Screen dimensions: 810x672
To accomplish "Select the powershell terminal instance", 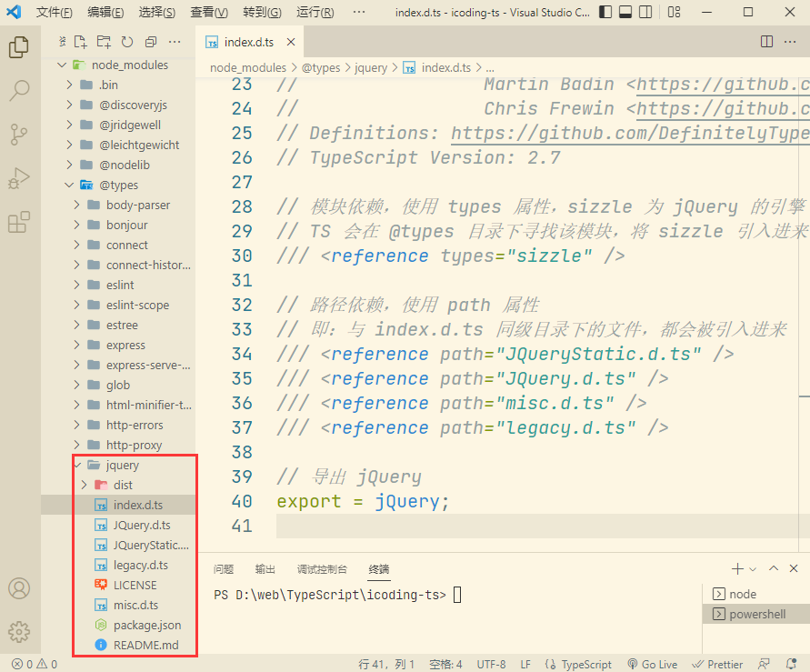I will pos(756,614).
